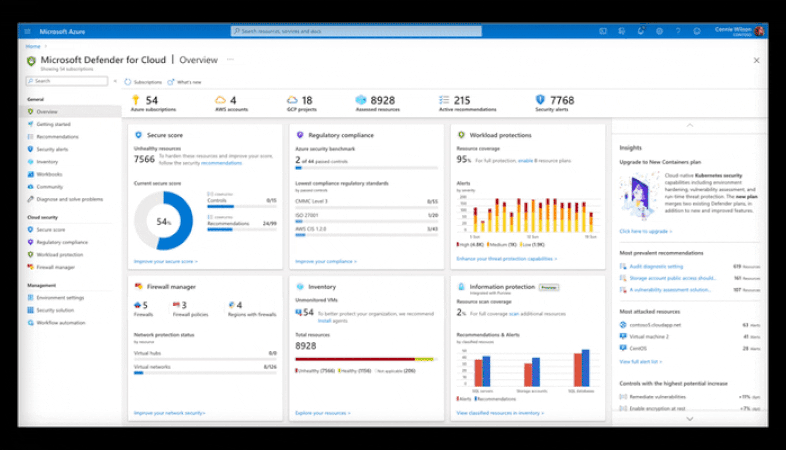Open the Directories and subscriptions filter icon
The width and height of the screenshot is (786, 450).
622,31
